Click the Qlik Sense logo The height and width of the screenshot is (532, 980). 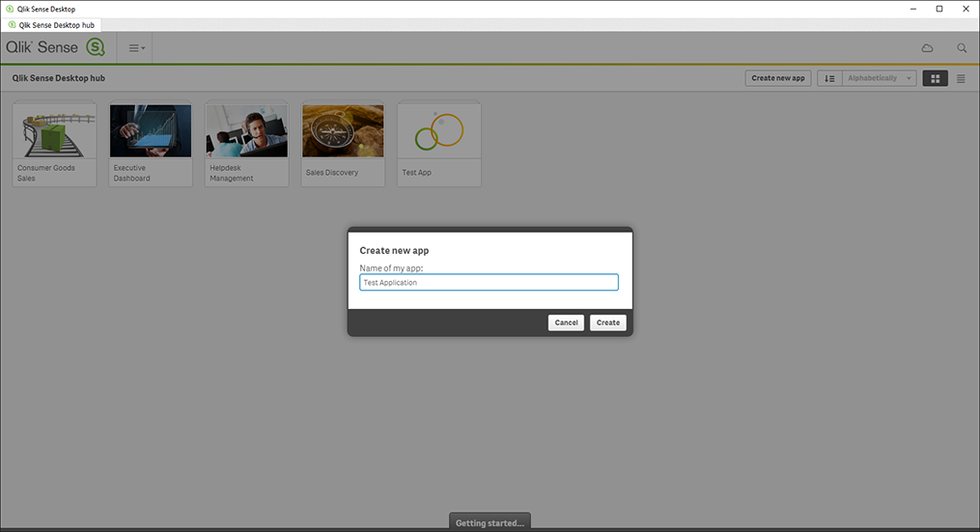pos(56,47)
